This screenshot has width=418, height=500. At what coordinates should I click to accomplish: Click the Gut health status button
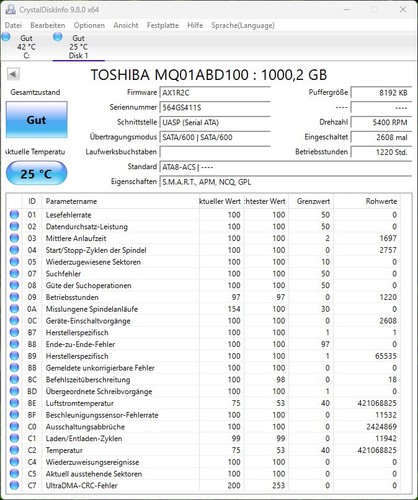tap(36, 120)
